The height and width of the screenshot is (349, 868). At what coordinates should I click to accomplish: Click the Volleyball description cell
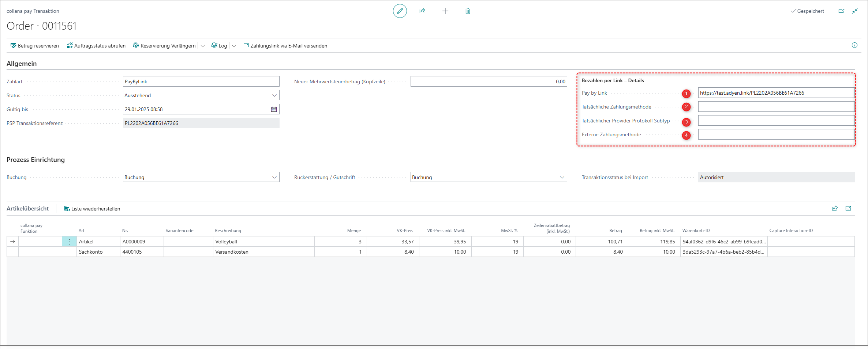263,242
